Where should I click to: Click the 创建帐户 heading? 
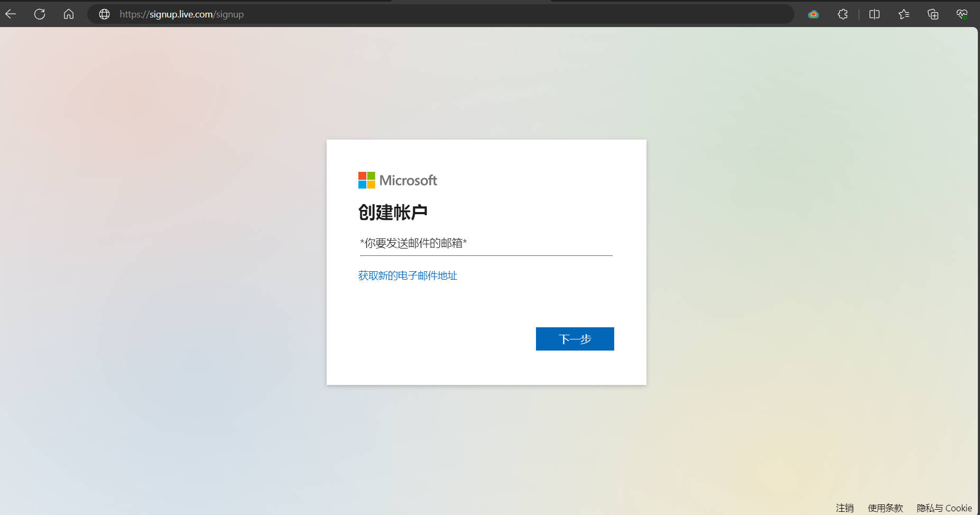393,212
